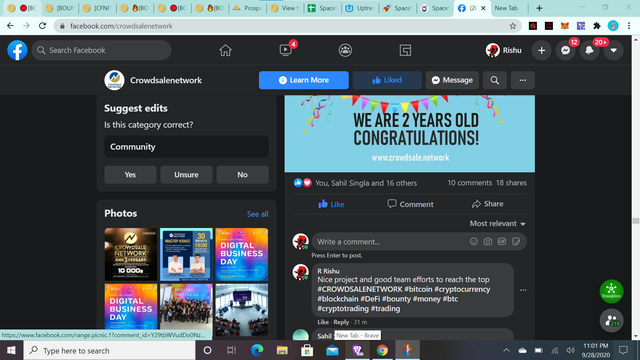
Task: Bookmark this page with the star icon
Action: pos(513,26)
